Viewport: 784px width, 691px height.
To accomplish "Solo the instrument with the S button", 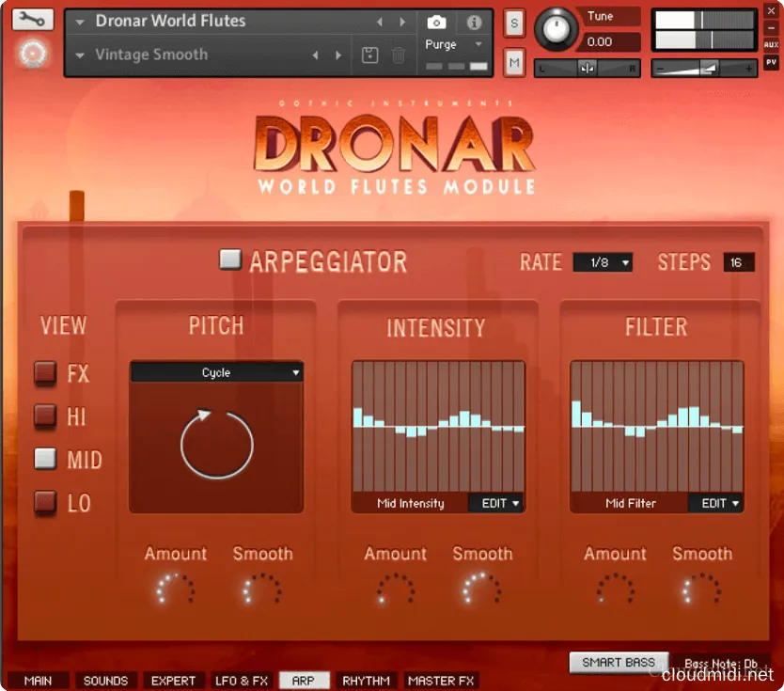I will click(x=514, y=23).
